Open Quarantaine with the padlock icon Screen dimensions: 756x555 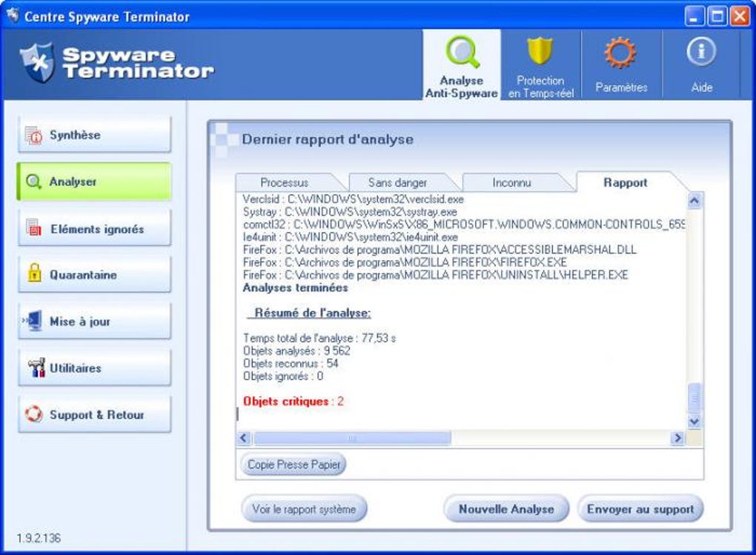pyautogui.click(x=95, y=274)
